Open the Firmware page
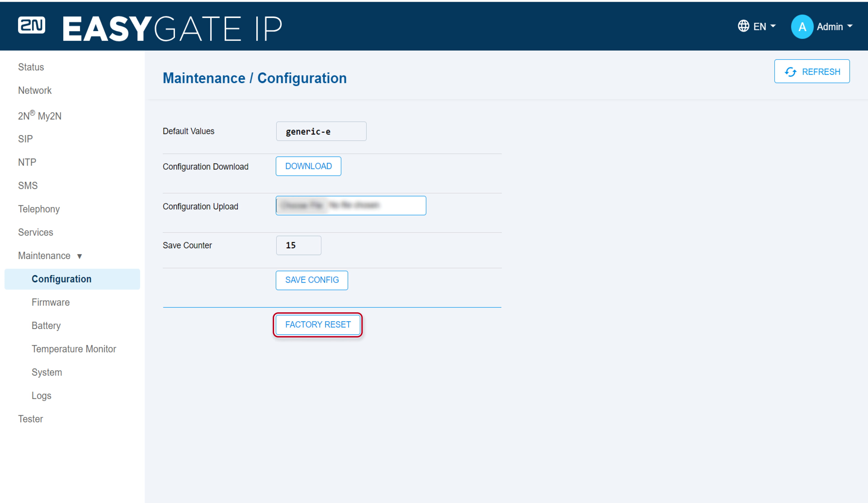The width and height of the screenshot is (868, 503). (51, 302)
